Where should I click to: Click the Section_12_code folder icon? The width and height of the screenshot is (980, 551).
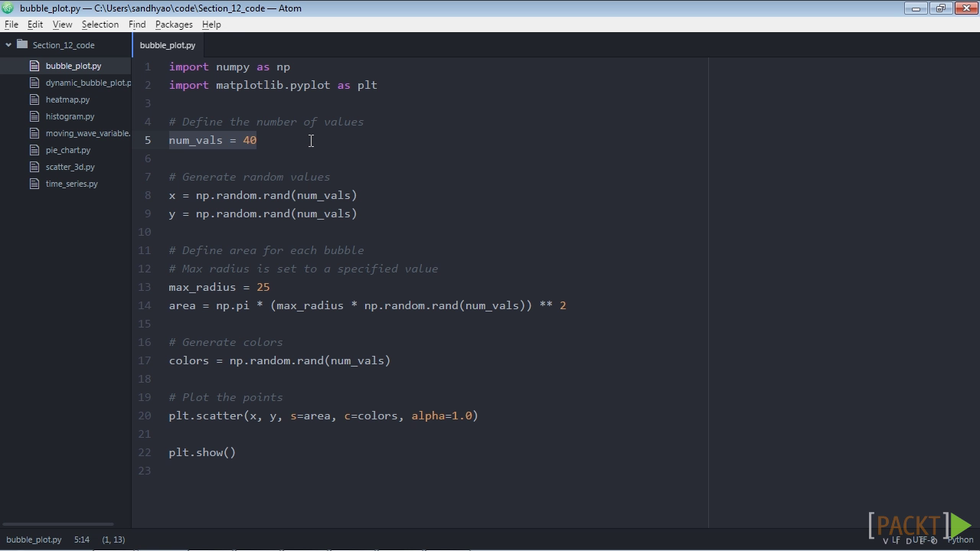click(x=22, y=44)
